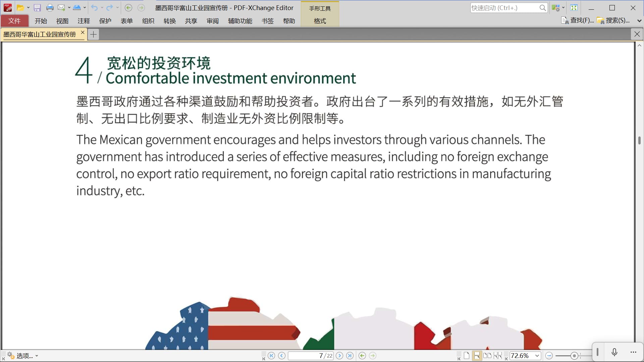644x362 pixels.
Task: Open the 转换 ribbon tab
Action: [170, 21]
